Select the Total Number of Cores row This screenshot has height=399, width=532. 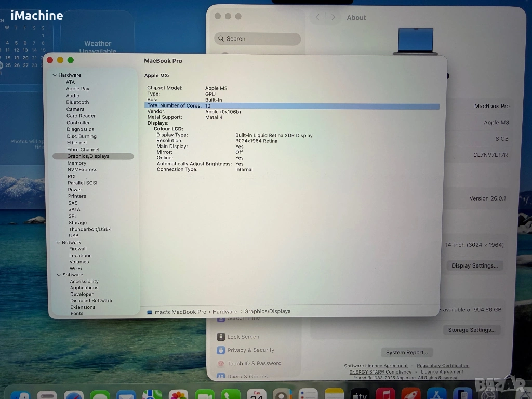[x=291, y=106]
